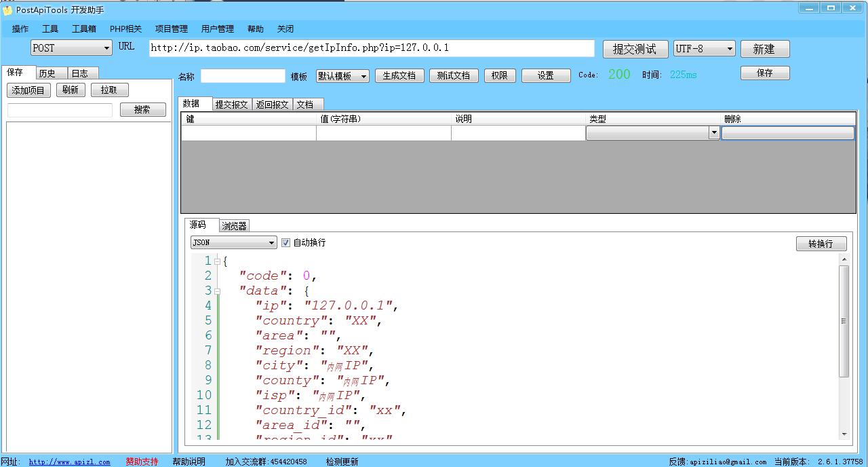Click the 拉取 (pull) button
Screen dimensions: 868x467
[x=108, y=90]
